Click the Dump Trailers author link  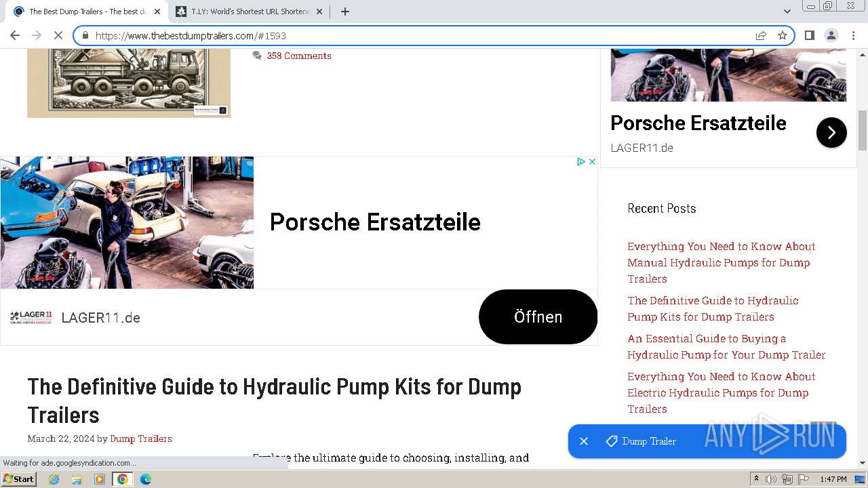pyautogui.click(x=141, y=439)
